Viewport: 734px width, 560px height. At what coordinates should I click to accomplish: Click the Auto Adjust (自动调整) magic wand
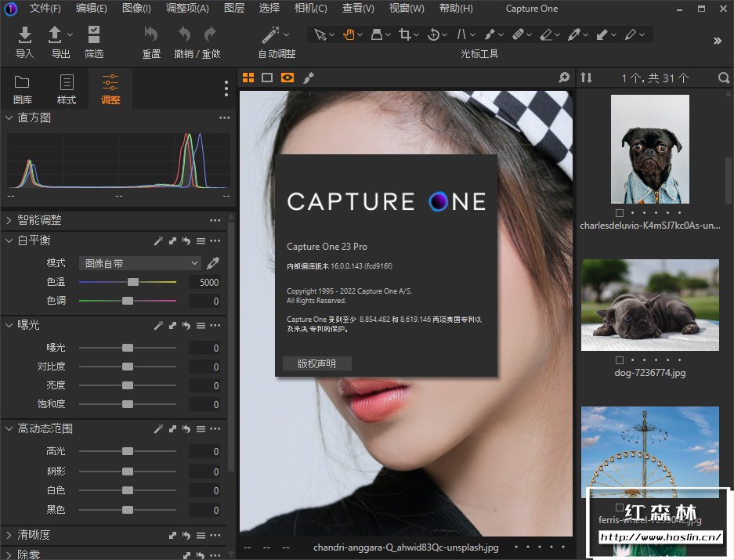[x=270, y=35]
